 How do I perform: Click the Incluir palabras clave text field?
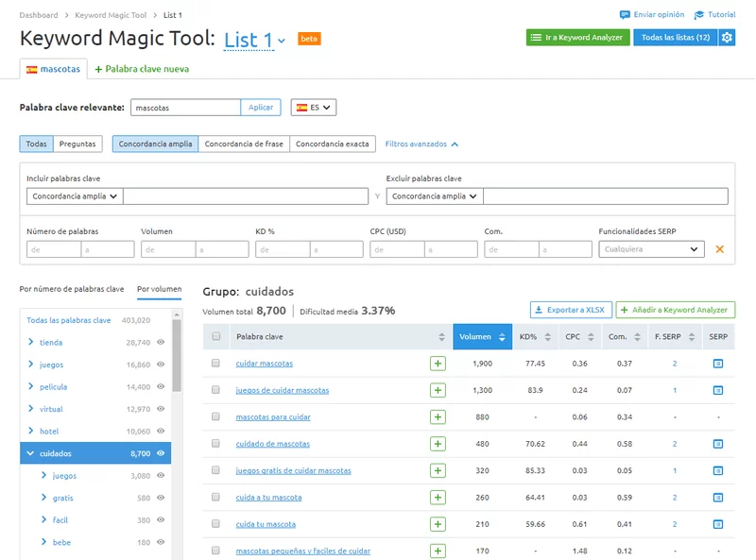click(x=246, y=196)
